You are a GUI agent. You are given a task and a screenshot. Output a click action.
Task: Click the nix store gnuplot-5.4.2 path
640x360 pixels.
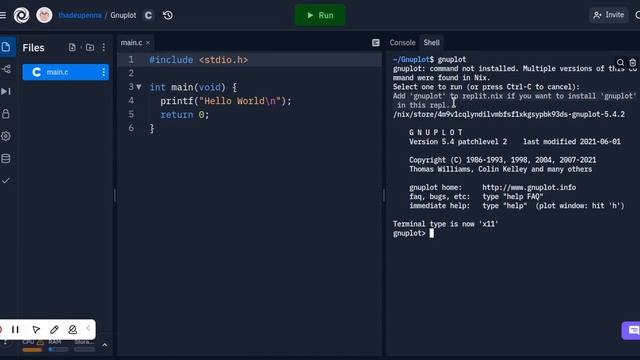pyautogui.click(x=509, y=114)
